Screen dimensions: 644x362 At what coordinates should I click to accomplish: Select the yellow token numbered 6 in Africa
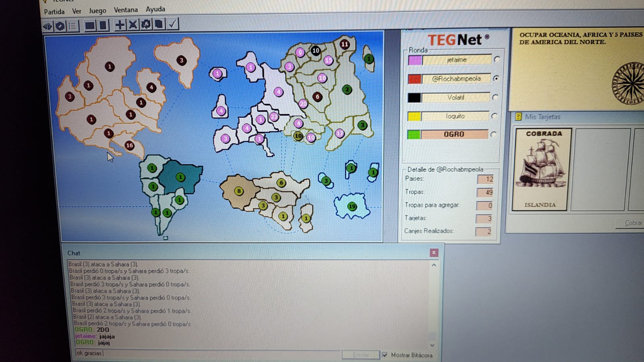[x=281, y=182]
